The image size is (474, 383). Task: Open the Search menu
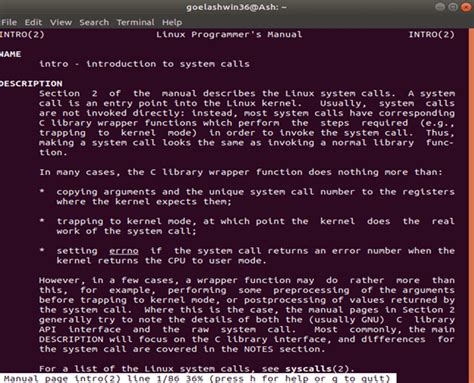pos(94,23)
